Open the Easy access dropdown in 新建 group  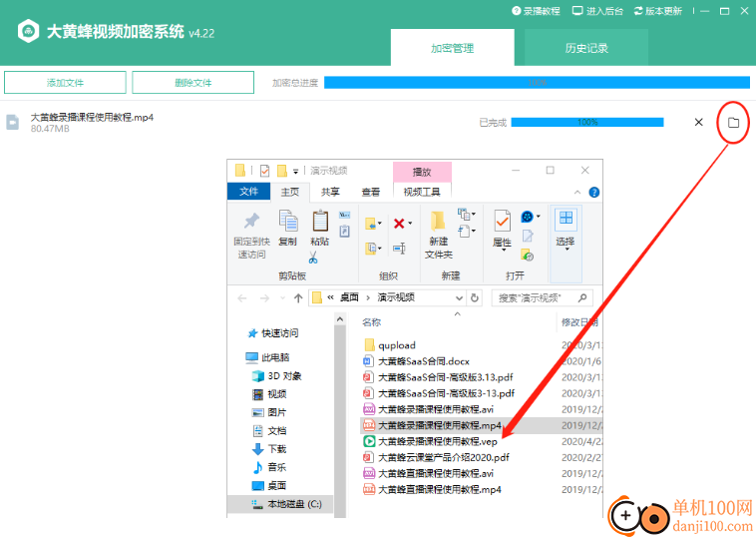point(466,232)
